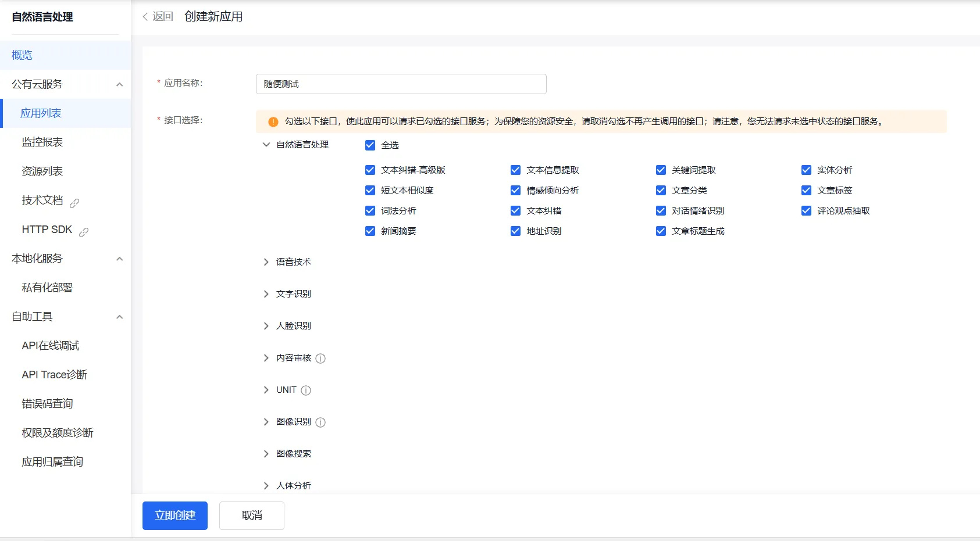Go to 概览 in the sidebar
Screen dimensions: 980x541
pyautogui.click(x=22, y=55)
